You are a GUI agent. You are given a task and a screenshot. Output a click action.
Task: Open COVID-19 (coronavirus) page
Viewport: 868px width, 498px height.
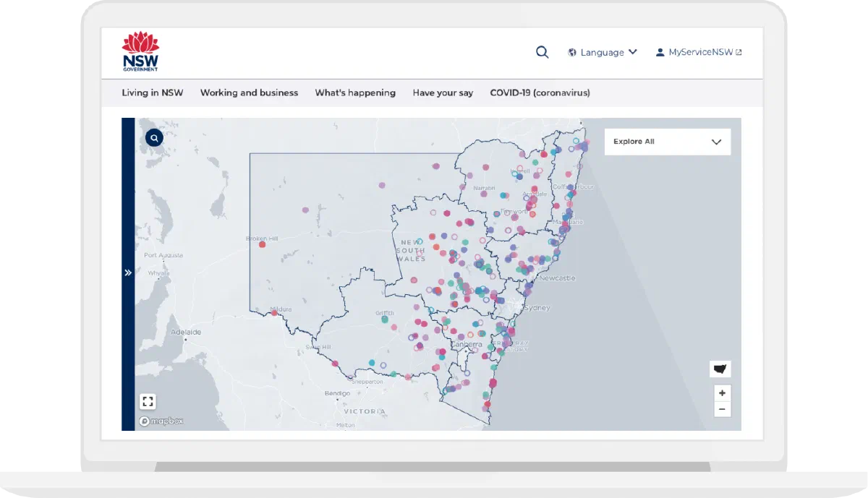540,93
